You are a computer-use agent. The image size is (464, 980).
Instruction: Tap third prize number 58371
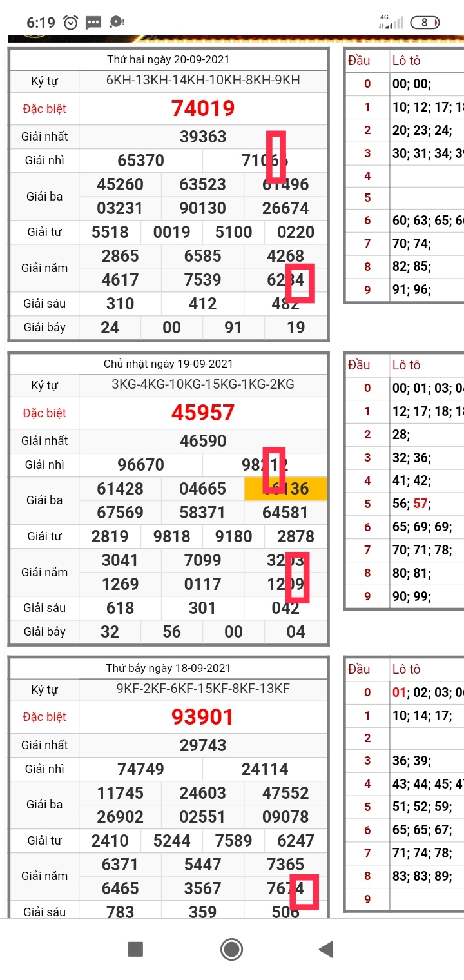203,513
